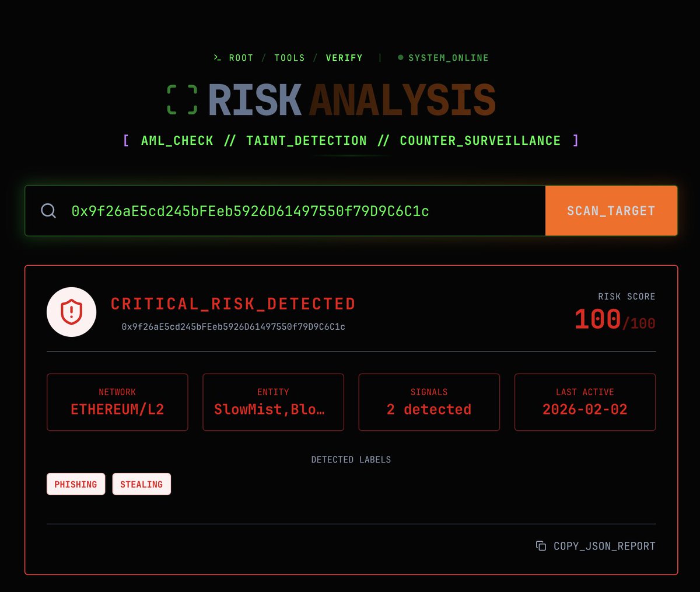Select the STEALING label tag
700x592 pixels.
142,484
